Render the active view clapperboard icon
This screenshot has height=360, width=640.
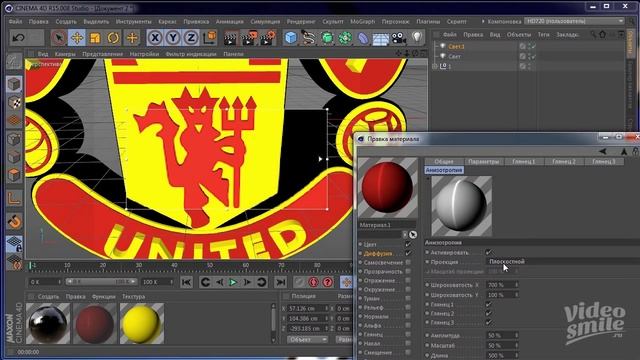click(231, 38)
